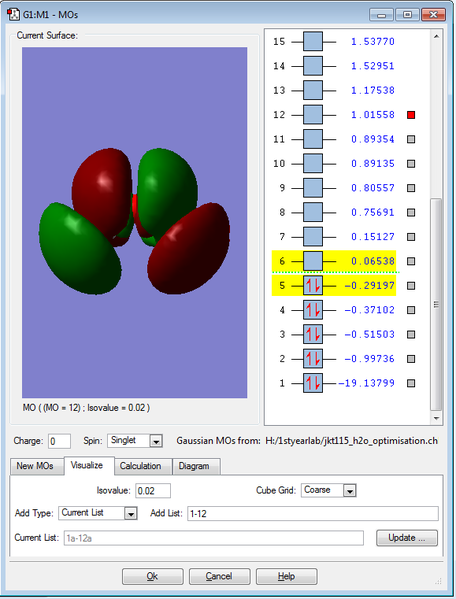Click the occupancy box of orbital 13
The image size is (456, 599).
pyautogui.click(x=313, y=90)
